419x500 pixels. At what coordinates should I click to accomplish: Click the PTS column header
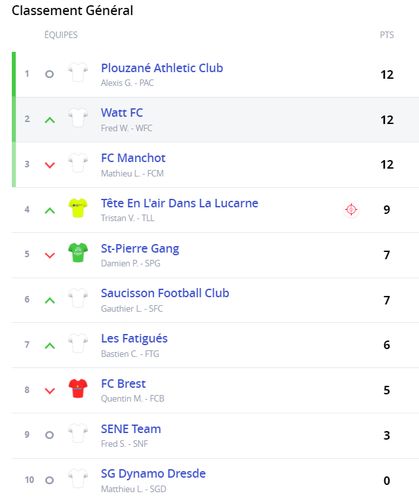click(x=387, y=35)
